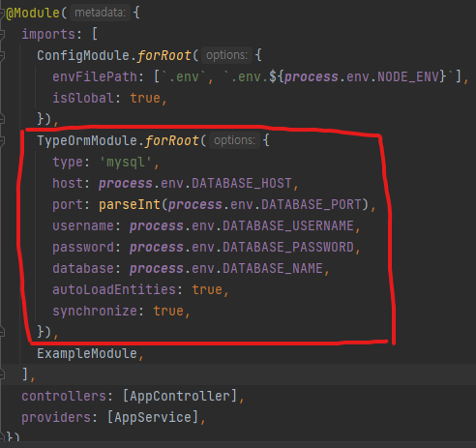Click the 'type' property name
476x448 pixels.
[68, 162]
